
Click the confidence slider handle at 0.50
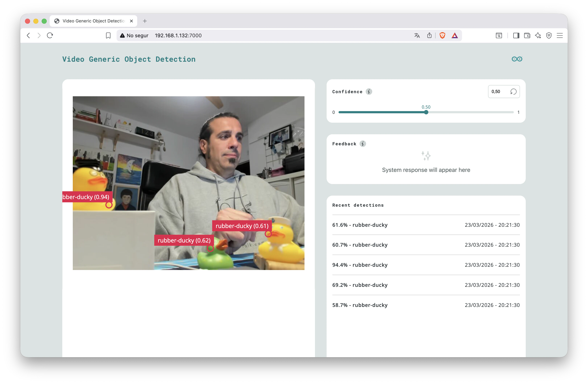click(x=426, y=112)
